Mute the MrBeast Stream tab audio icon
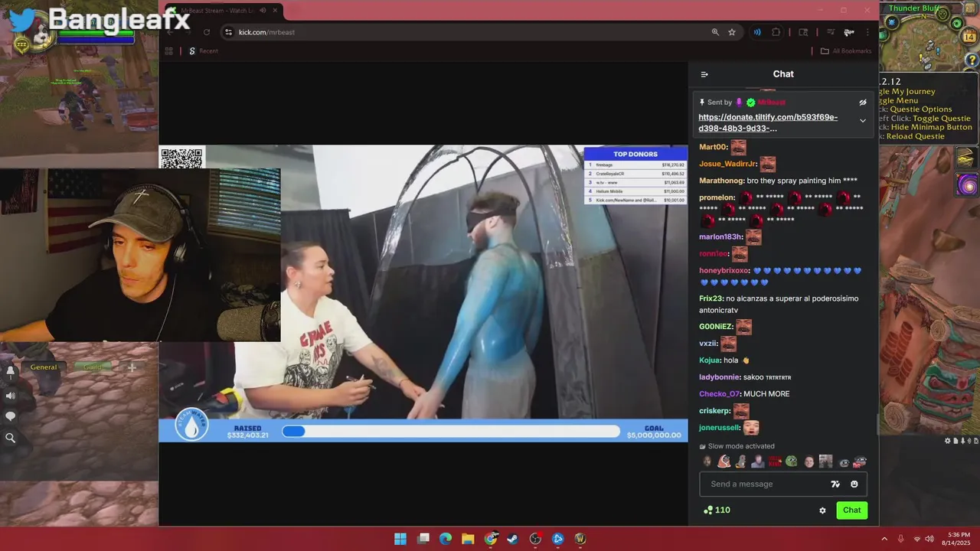Screen dimensions: 980x551 263,11
